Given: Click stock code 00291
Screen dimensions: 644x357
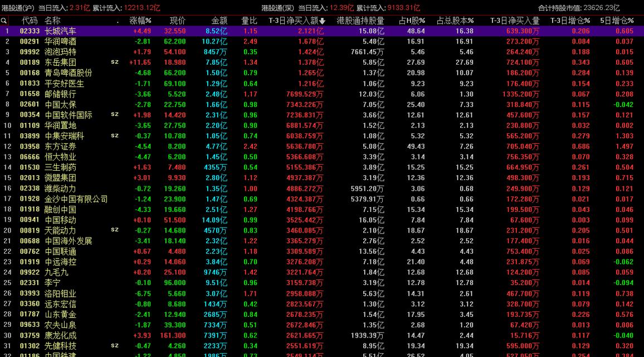Looking at the screenshot, I should point(30,41).
